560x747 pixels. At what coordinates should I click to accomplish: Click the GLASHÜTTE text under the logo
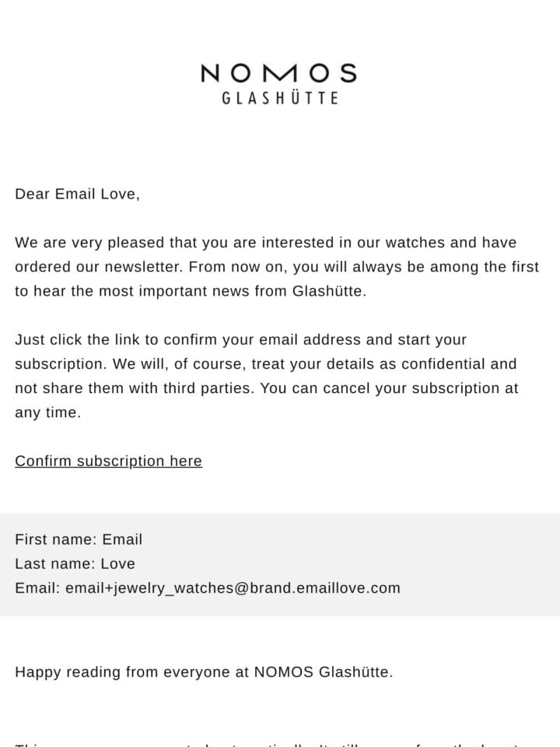tap(280, 98)
